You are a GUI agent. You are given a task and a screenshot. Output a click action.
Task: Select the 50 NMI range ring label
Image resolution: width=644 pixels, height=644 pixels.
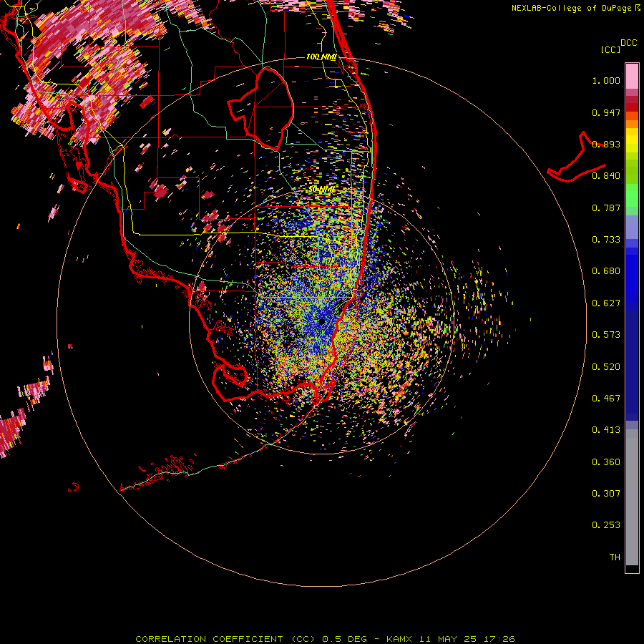tap(323, 190)
